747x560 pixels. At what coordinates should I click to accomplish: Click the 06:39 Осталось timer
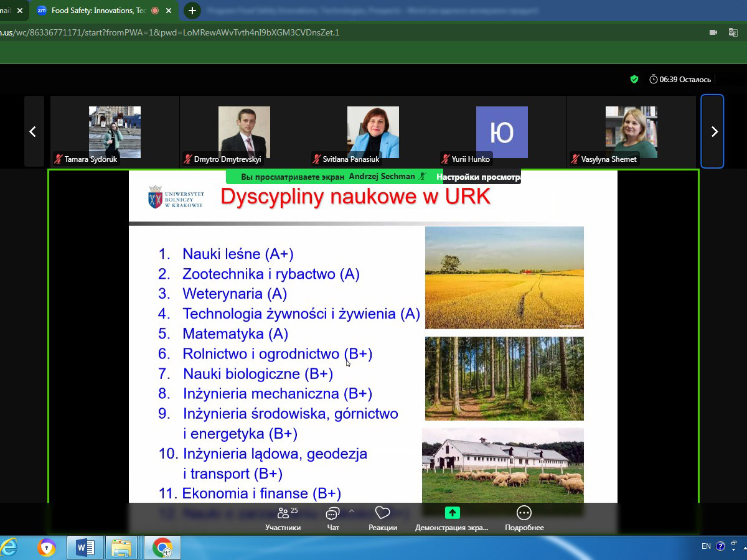(680, 80)
